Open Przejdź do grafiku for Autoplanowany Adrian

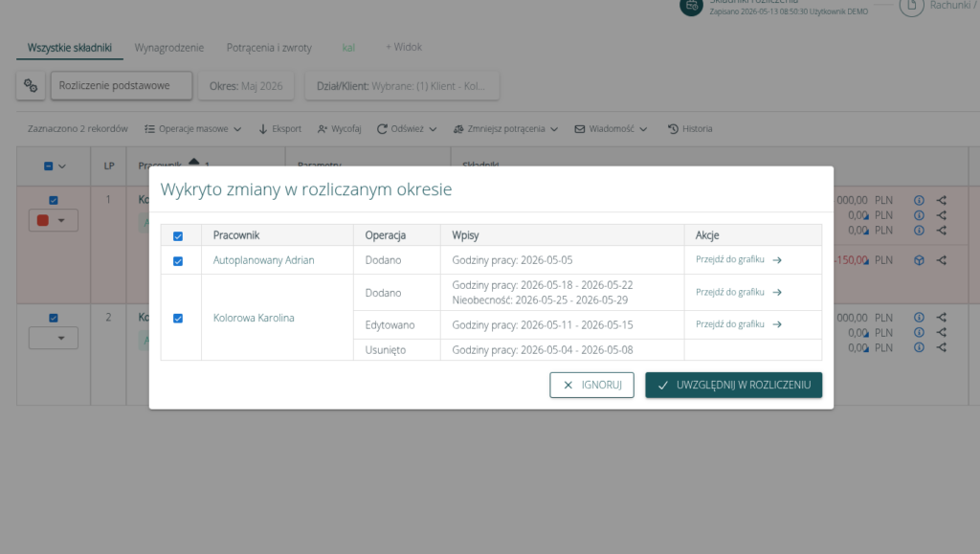click(738, 259)
